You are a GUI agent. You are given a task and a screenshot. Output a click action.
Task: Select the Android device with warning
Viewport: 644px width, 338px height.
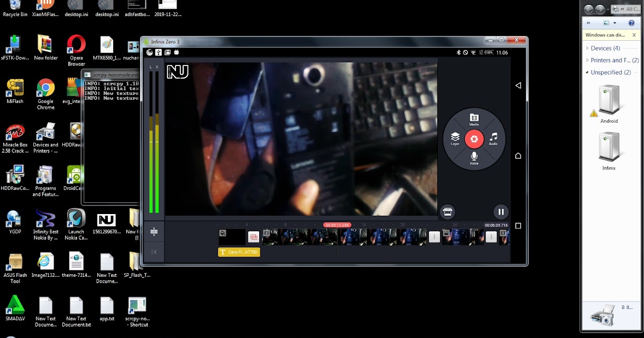[609, 105]
